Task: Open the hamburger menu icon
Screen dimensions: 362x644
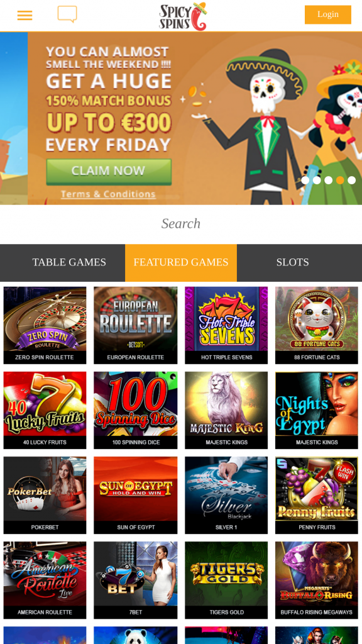Action: 25,16
